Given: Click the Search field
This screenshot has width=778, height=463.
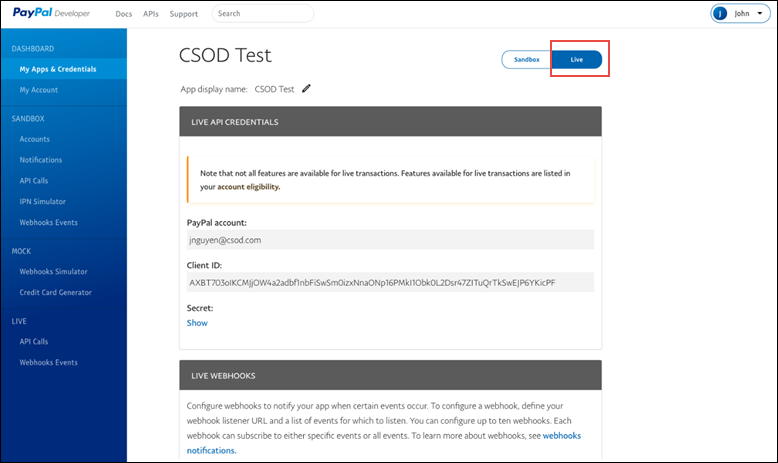Looking at the screenshot, I should click(263, 13).
